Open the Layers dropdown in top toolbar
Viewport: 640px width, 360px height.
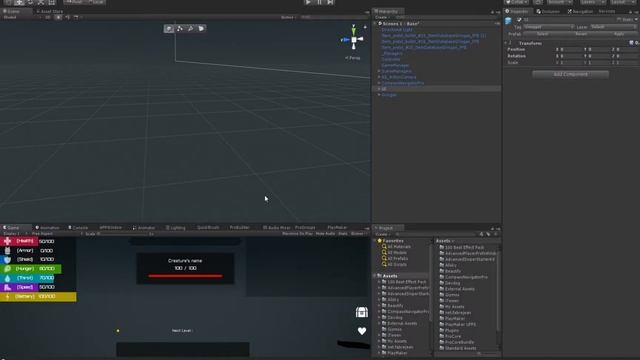click(592, 2)
